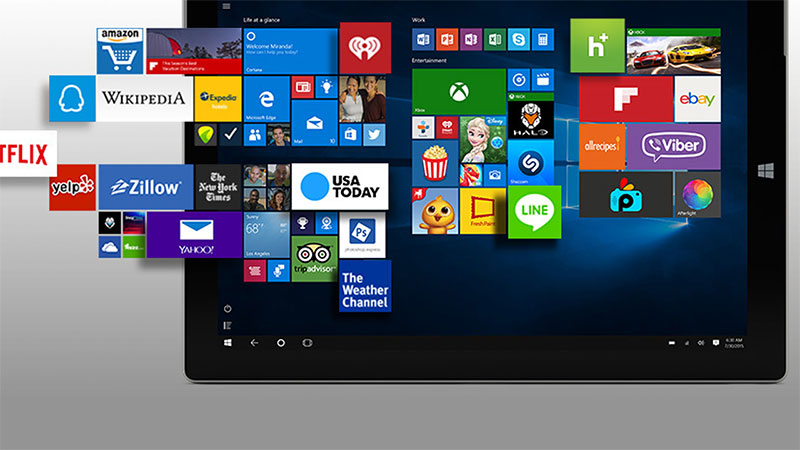The height and width of the screenshot is (450, 800).
Task: Launch the Shazam tile
Action: coord(530,163)
